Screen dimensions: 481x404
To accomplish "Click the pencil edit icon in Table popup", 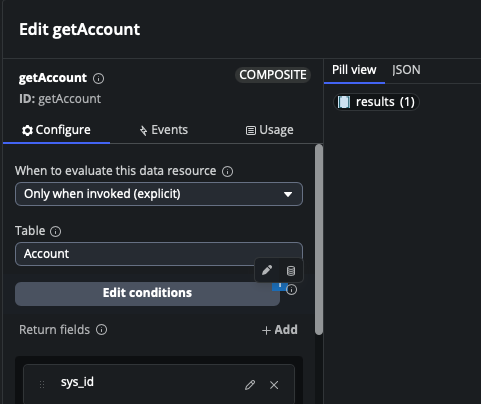I will [267, 270].
